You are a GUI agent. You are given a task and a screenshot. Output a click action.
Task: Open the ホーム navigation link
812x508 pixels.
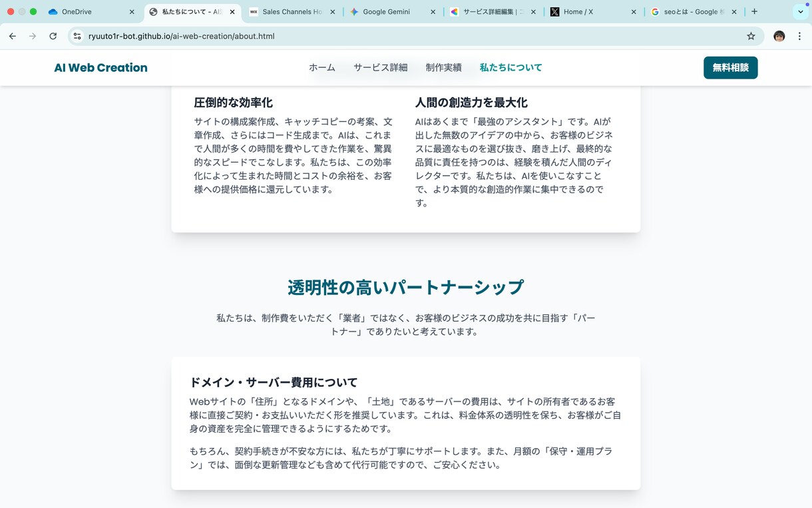(322, 67)
